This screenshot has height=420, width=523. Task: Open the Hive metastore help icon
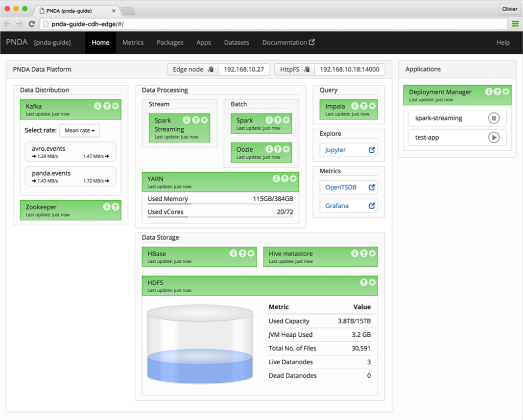click(364, 254)
